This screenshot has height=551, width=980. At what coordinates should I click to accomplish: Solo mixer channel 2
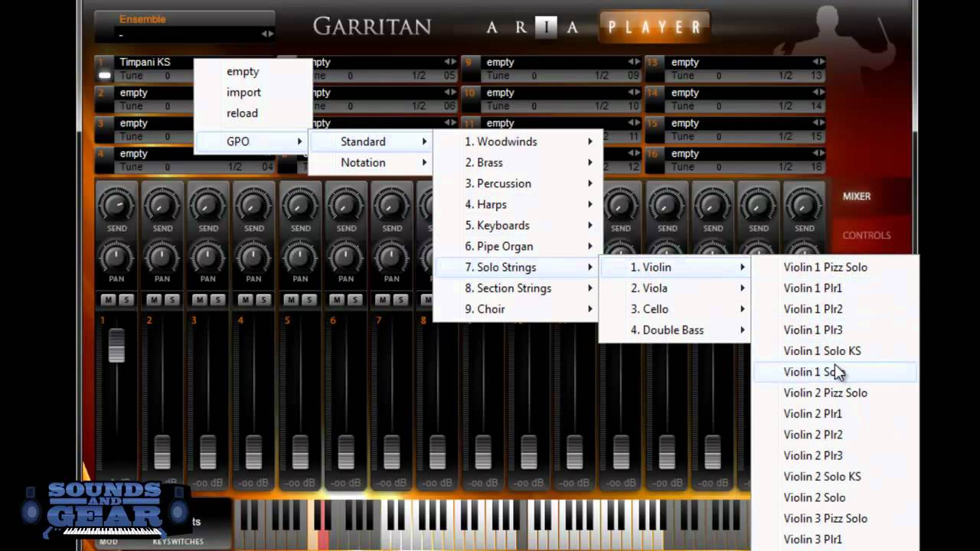171,299
